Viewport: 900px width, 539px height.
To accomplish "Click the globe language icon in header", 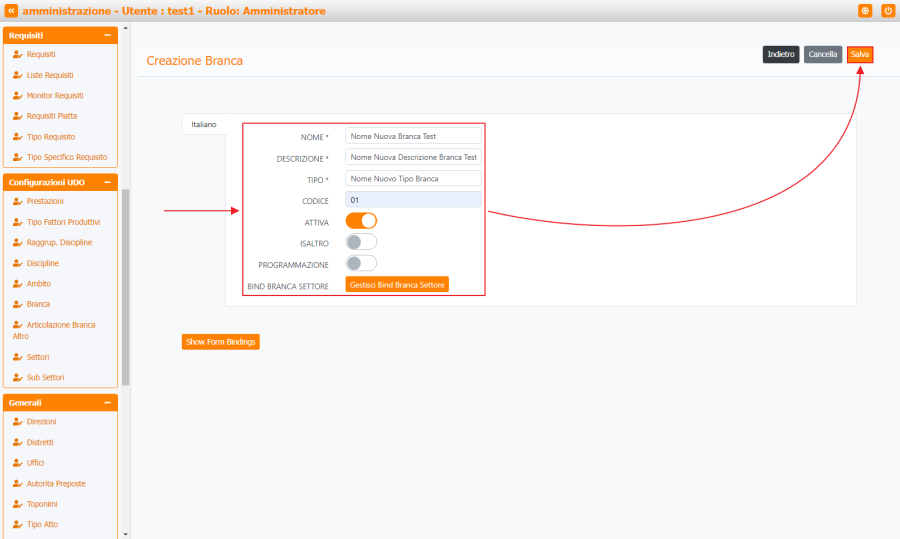I will pos(865,11).
